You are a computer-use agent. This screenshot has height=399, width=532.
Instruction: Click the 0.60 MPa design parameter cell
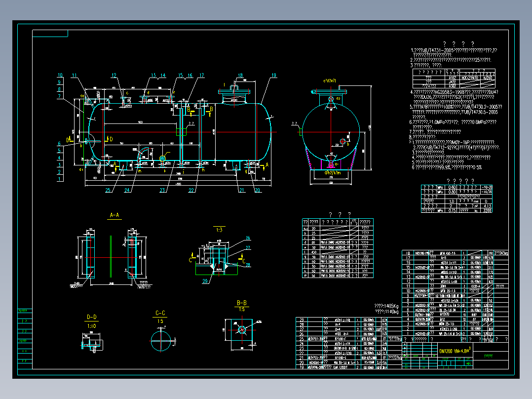(x=452, y=188)
